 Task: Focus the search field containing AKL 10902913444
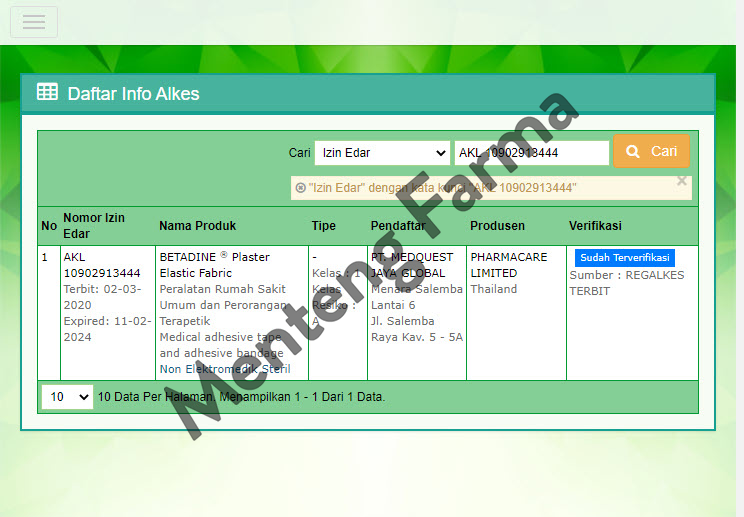(x=531, y=153)
